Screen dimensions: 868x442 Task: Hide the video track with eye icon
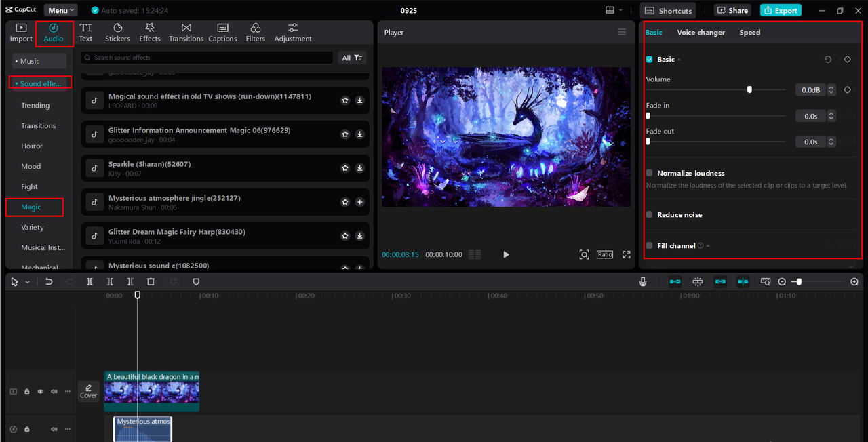pos(40,391)
